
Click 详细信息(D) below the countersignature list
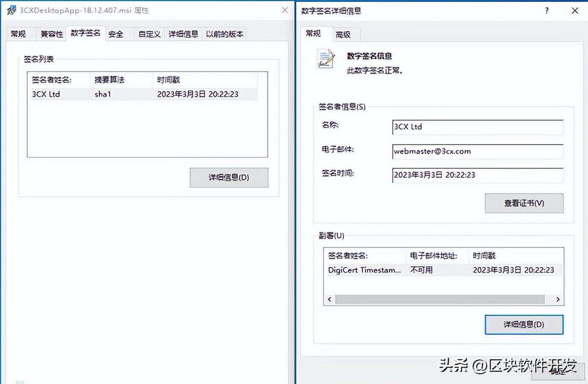point(524,324)
